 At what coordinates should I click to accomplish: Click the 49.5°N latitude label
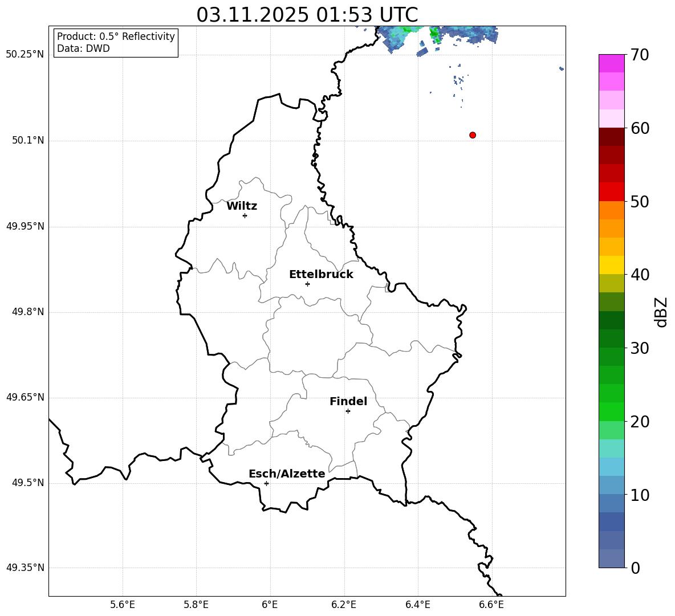tap(28, 483)
